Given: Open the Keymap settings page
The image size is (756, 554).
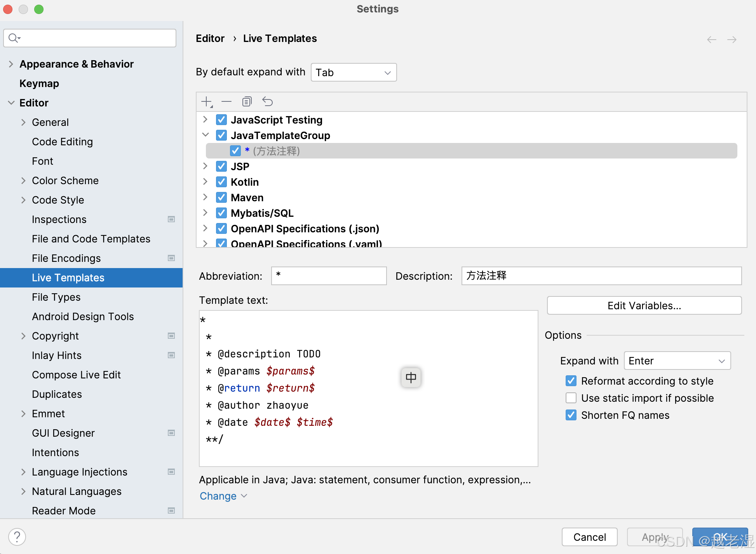Looking at the screenshot, I should click(x=39, y=84).
